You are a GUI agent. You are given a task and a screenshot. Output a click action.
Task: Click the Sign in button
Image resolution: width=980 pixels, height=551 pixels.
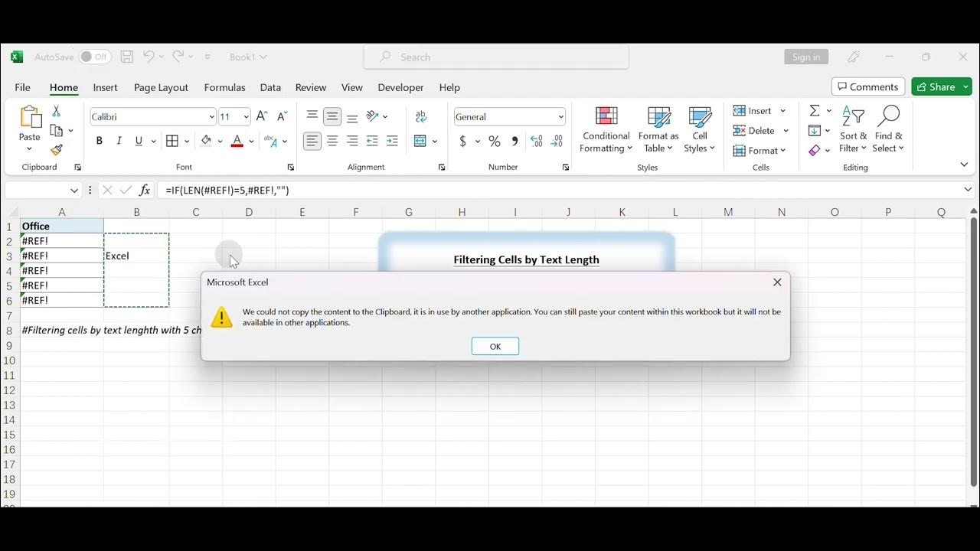pos(806,57)
